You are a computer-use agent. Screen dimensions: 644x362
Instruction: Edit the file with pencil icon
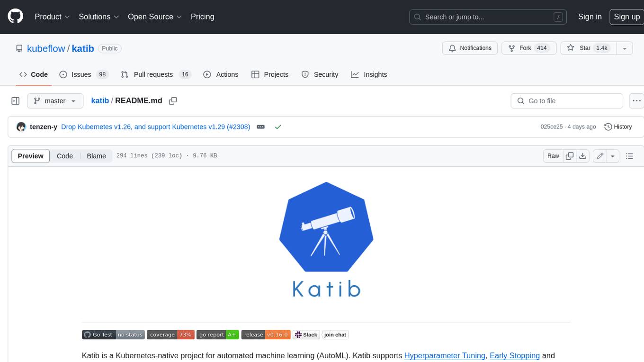[x=600, y=156]
